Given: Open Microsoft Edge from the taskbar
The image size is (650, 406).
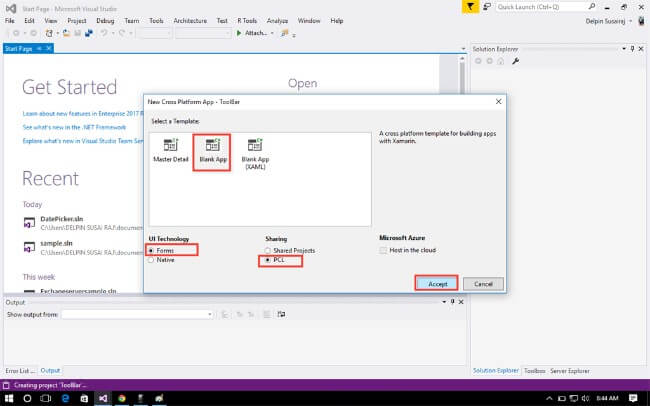Looking at the screenshot, I should point(65,399).
